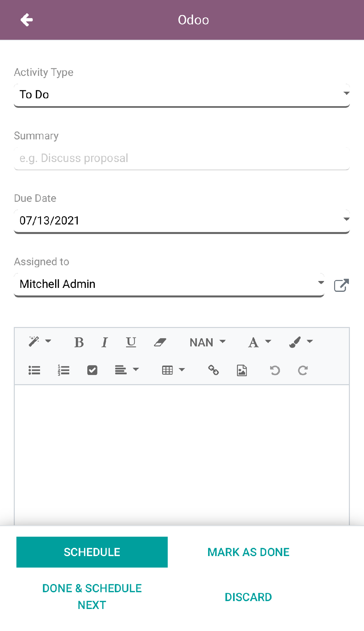Redo the last editor change

coord(303,370)
